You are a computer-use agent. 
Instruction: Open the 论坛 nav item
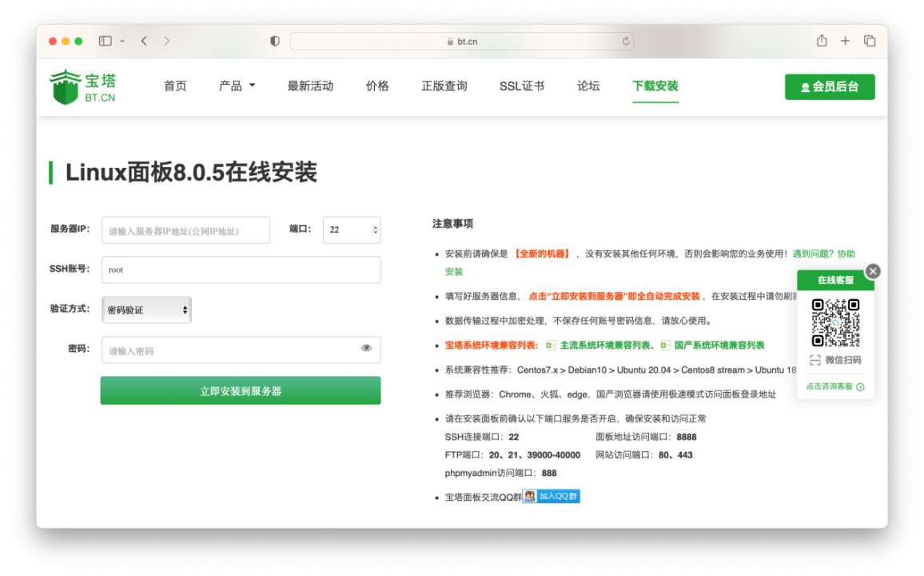pos(588,86)
